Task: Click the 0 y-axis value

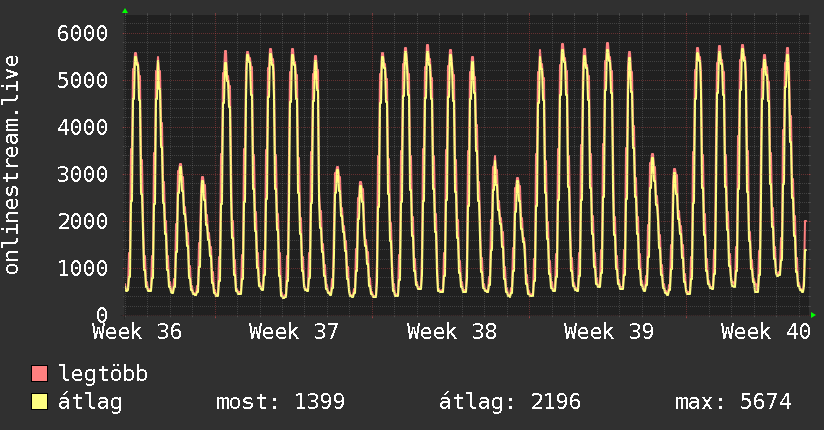Action: pyautogui.click(x=102, y=315)
